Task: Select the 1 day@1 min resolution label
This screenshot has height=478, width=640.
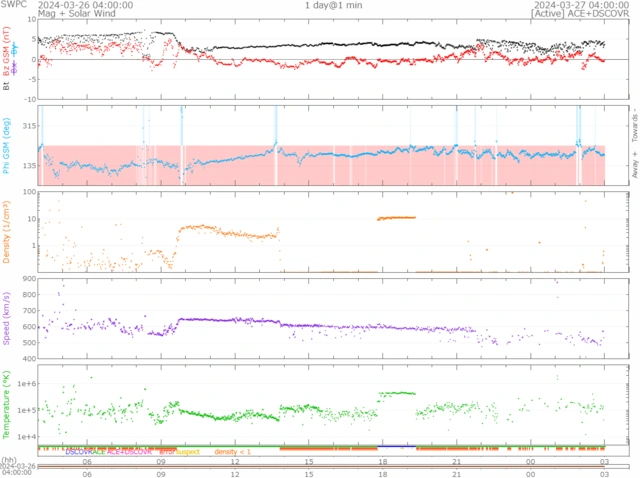Action: 333,5
